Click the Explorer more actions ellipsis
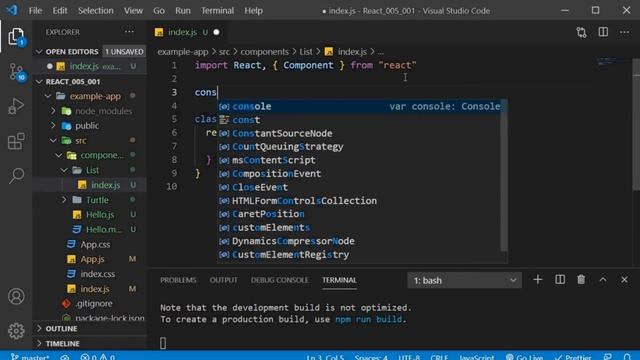The width and height of the screenshot is (640, 360). click(x=129, y=32)
